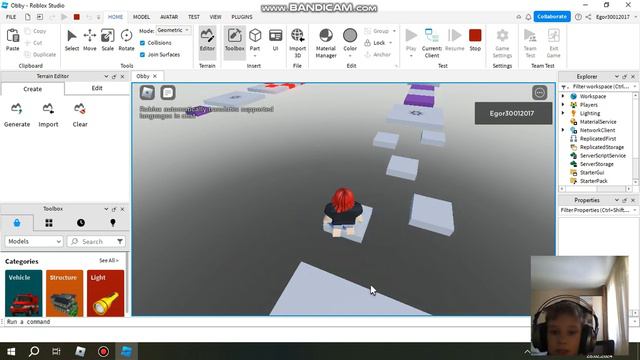640x360 pixels.
Task: Expand the Lighting tree node
Action: [563, 113]
